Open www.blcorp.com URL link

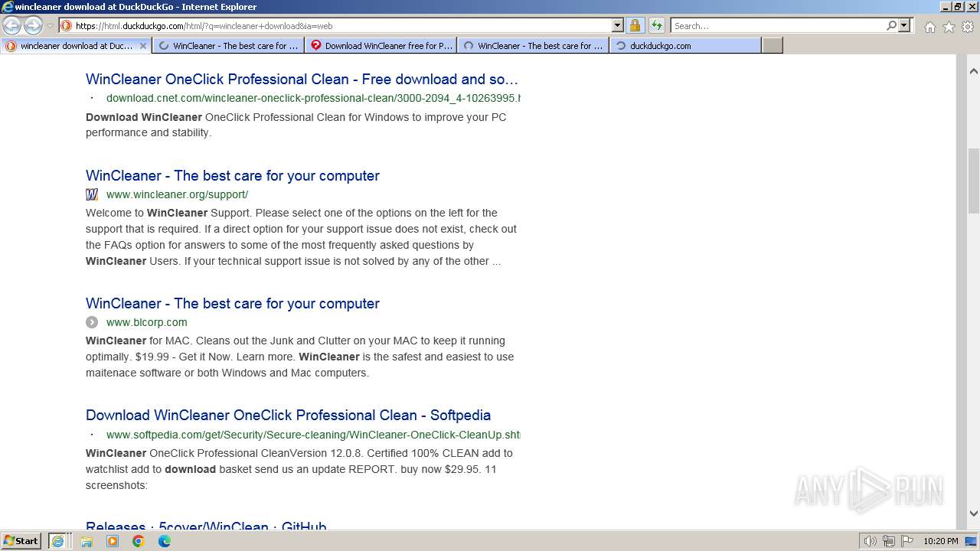point(147,322)
